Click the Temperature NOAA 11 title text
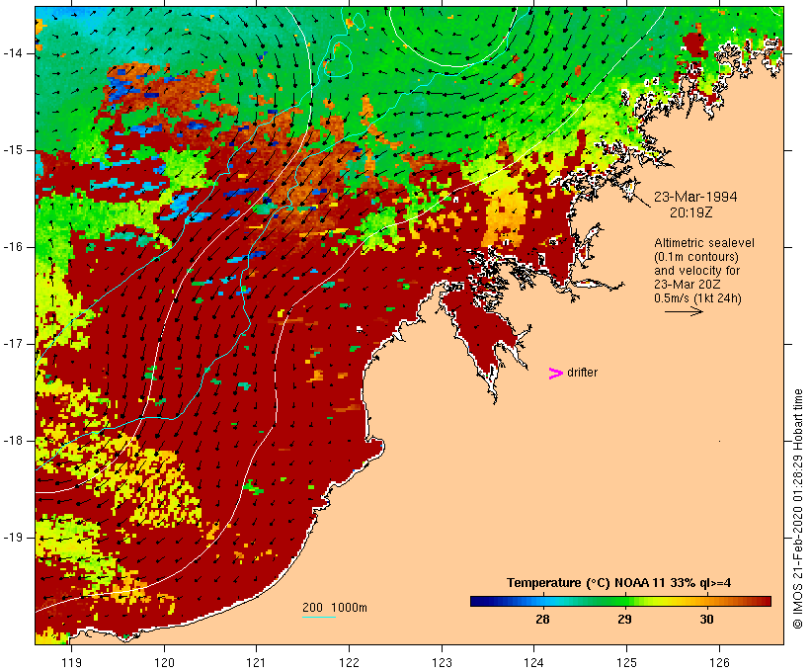Image resolution: width=810 pixels, height=672 pixels. tap(619, 583)
